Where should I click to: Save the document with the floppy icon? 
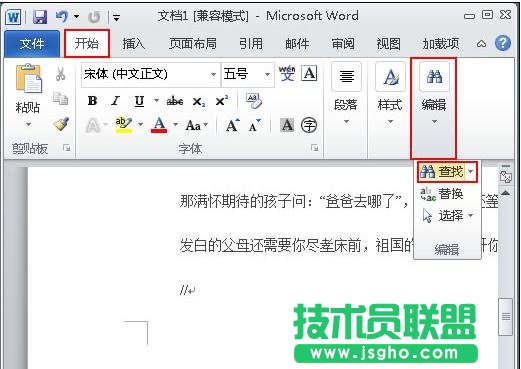coord(40,16)
